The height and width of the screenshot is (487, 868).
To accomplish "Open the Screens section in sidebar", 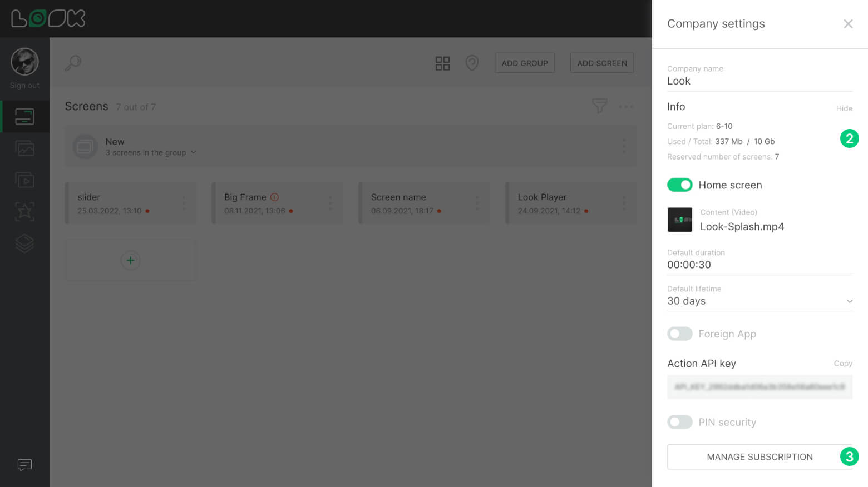I will (x=24, y=117).
